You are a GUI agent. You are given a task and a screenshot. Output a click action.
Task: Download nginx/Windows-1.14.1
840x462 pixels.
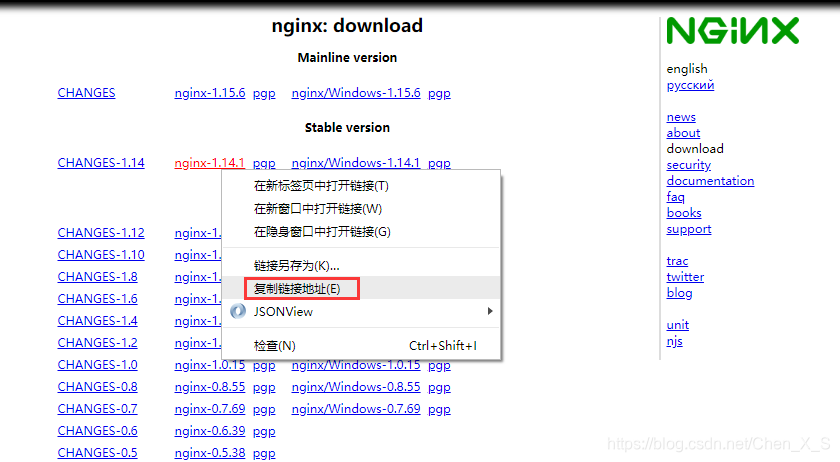coord(356,163)
